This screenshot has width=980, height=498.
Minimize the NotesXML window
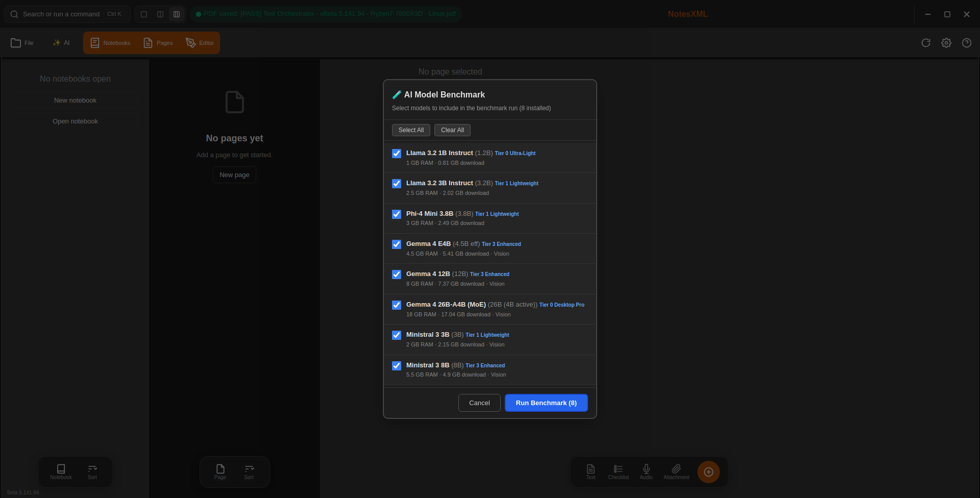pyautogui.click(x=928, y=14)
